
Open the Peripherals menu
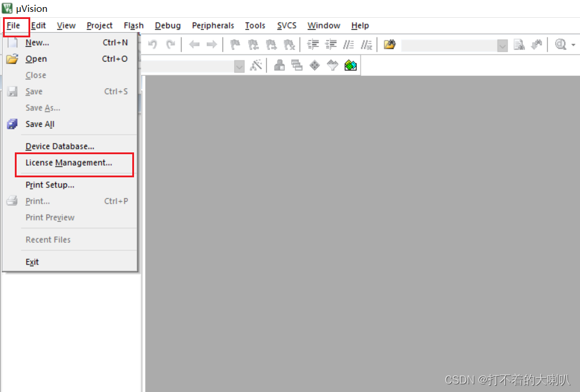(x=213, y=26)
